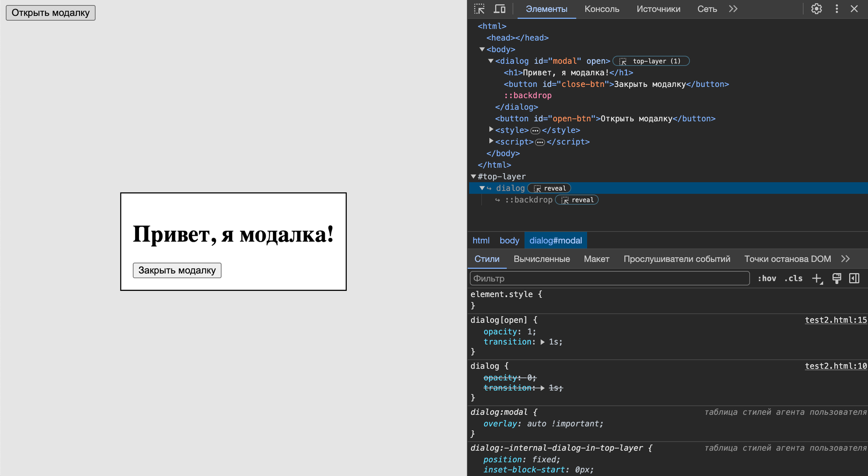Select body in the breadcrumb bar
Viewport: 868px width, 476px height.
click(x=509, y=241)
